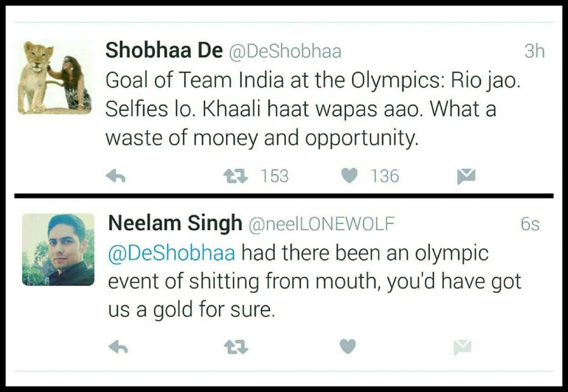Open tweet text about Team India Olympics
The height and width of the screenshot is (392, 568).
pos(313,109)
